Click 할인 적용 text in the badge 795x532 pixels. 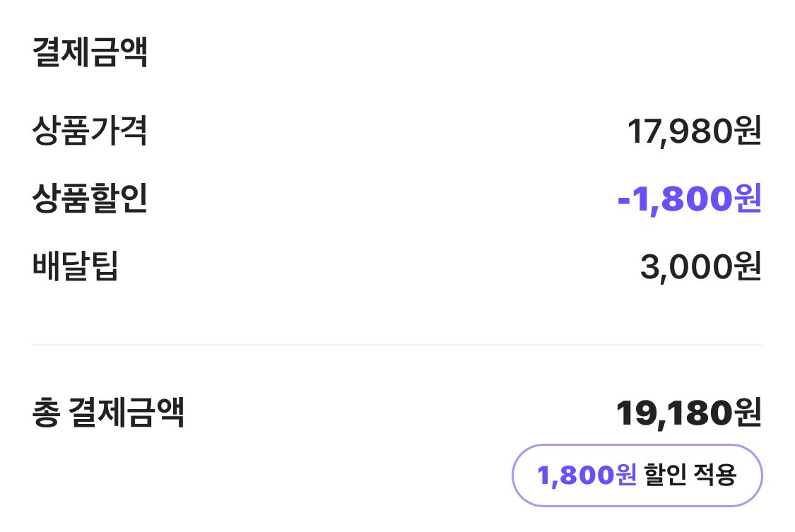pos(691,475)
